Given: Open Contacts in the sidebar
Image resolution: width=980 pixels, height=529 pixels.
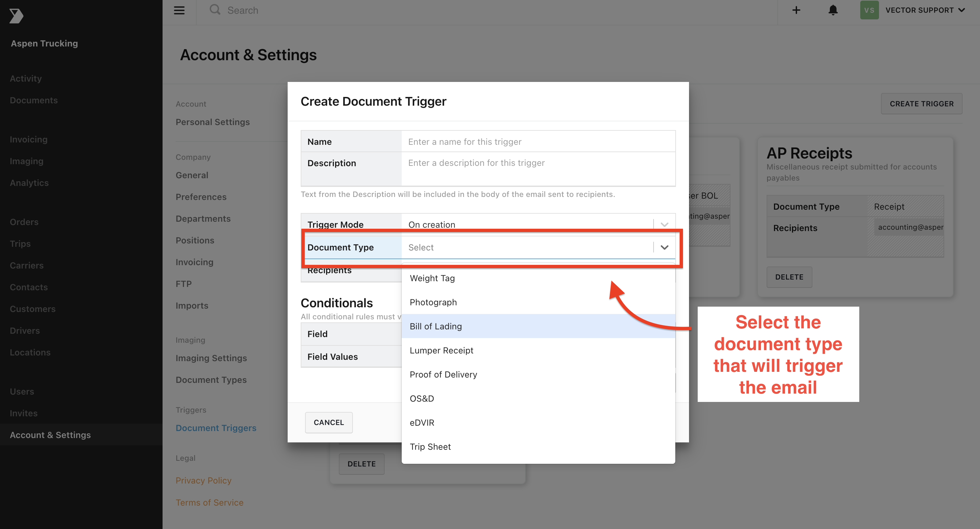Looking at the screenshot, I should click(x=29, y=287).
